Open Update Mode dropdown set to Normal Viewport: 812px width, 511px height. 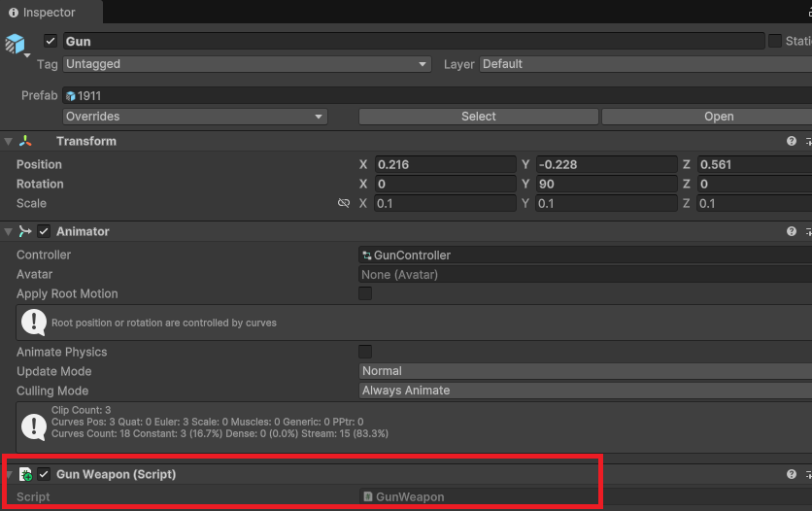[x=585, y=371]
